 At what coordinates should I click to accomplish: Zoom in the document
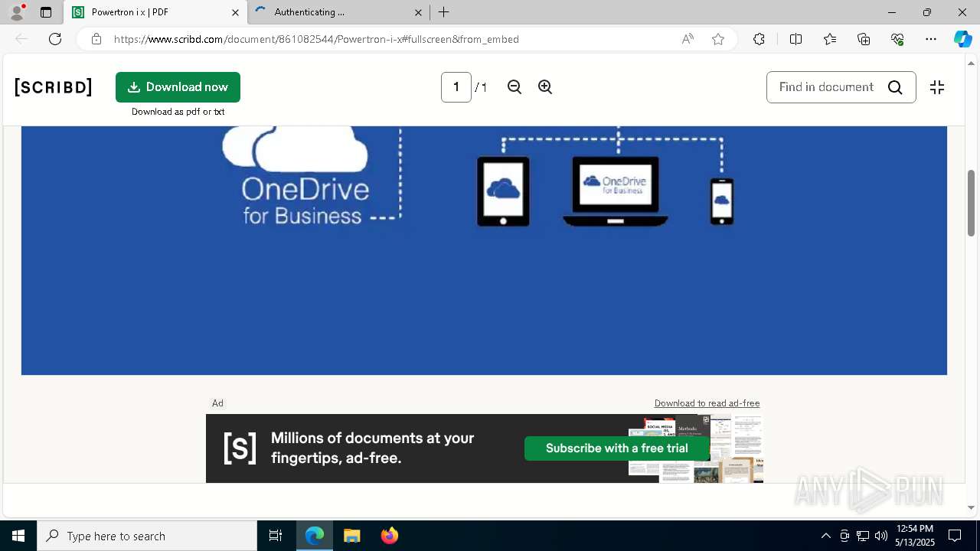click(x=545, y=87)
